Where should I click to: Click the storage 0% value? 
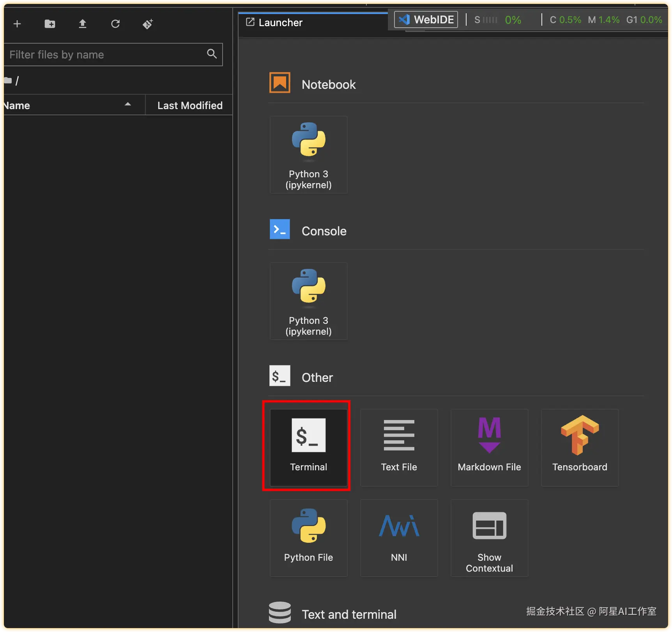[513, 20]
